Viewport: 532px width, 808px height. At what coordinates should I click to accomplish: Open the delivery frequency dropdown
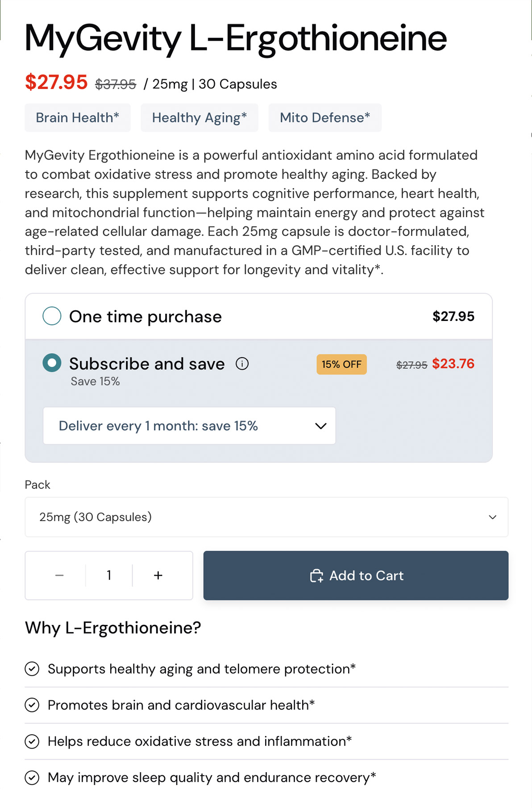tap(189, 426)
